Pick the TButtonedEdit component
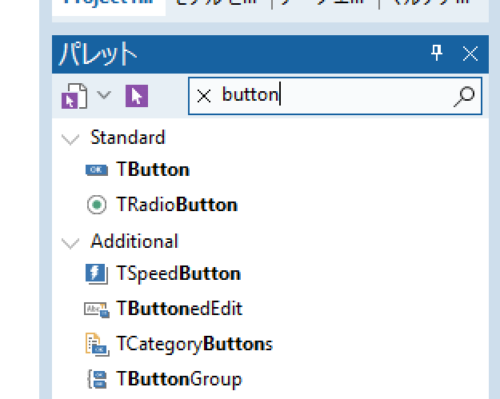The height and width of the screenshot is (399, 500). click(179, 308)
